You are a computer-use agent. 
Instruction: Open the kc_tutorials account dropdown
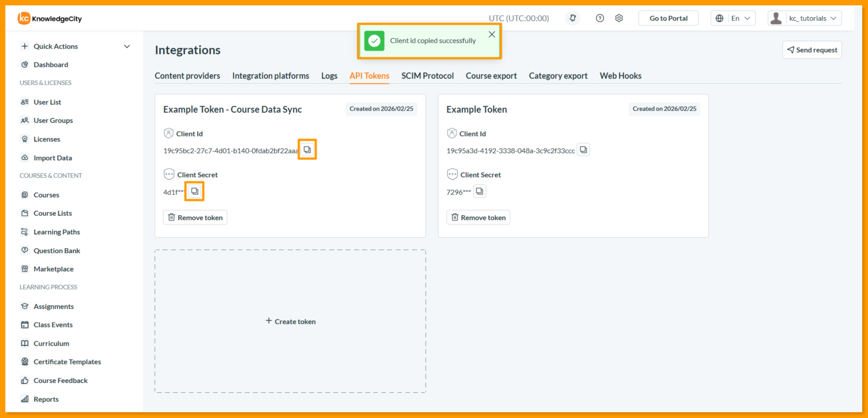click(x=805, y=18)
